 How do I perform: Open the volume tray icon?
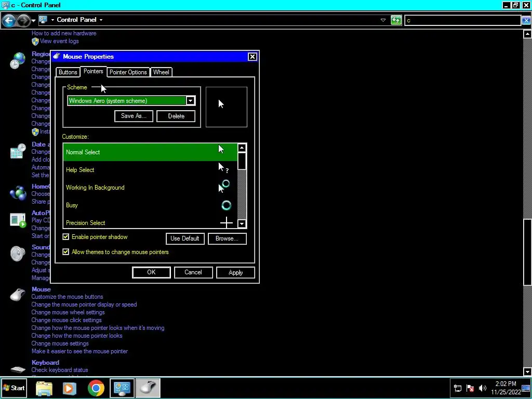point(483,388)
